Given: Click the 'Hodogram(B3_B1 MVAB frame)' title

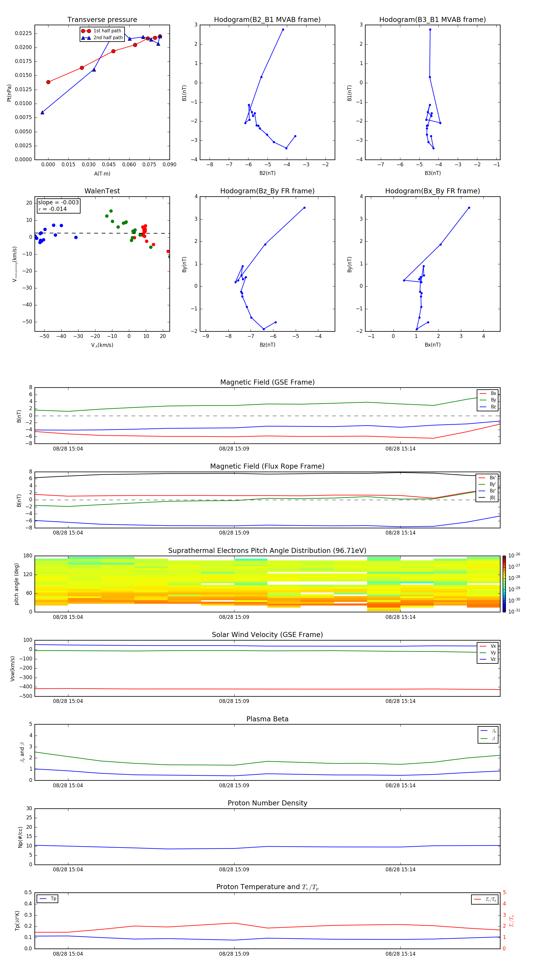Looking at the screenshot, I should coord(432,20).
